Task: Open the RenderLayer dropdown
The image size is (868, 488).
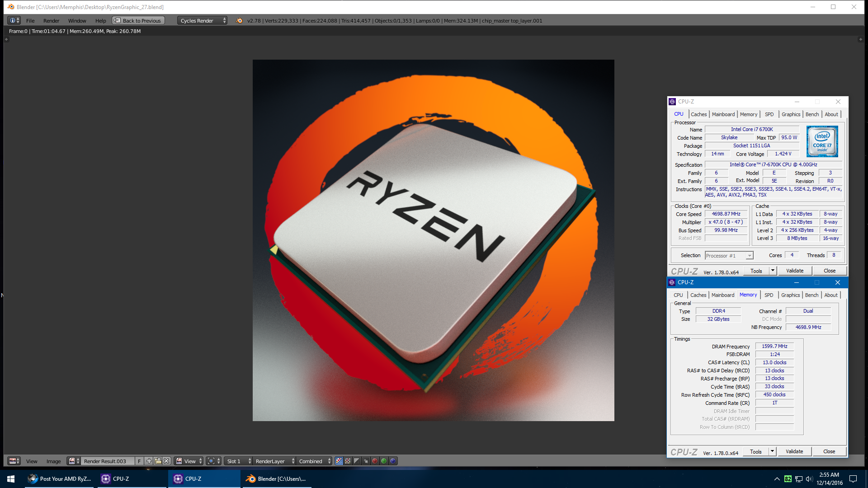Action: pyautogui.click(x=274, y=461)
